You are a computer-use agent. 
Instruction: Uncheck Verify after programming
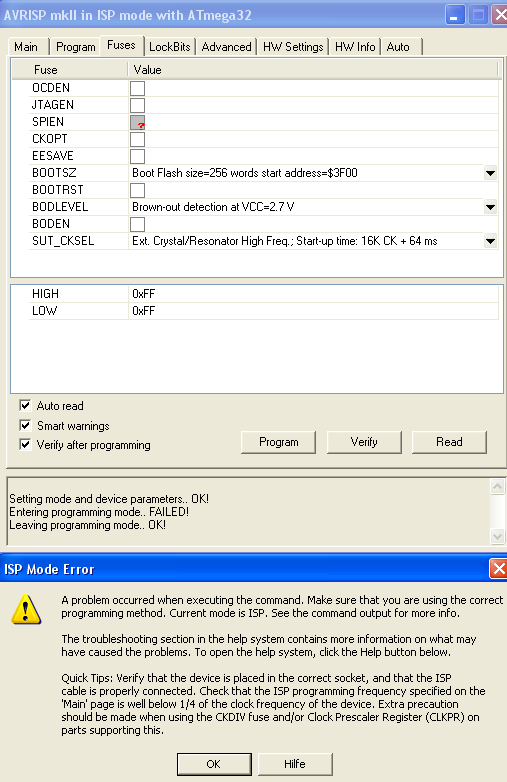pyautogui.click(x=25, y=444)
